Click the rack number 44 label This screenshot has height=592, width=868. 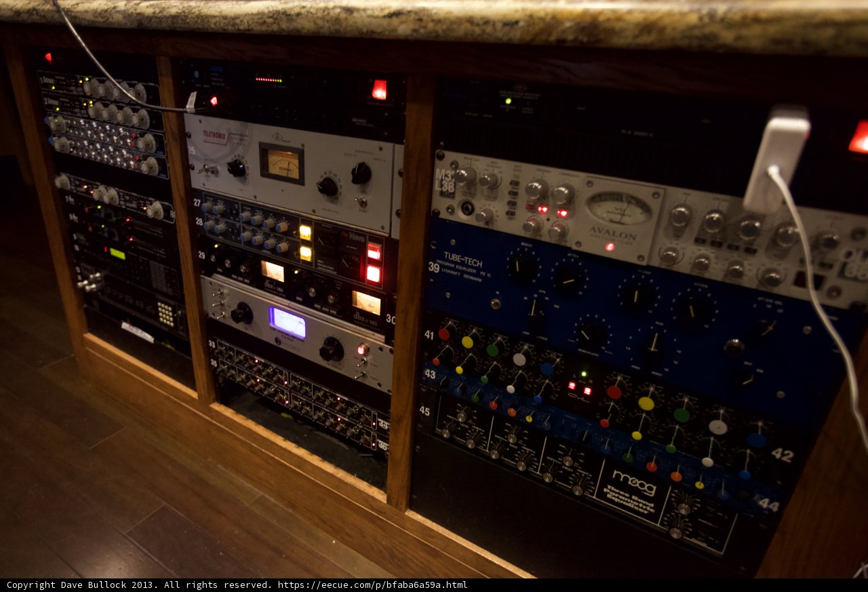[x=768, y=504]
